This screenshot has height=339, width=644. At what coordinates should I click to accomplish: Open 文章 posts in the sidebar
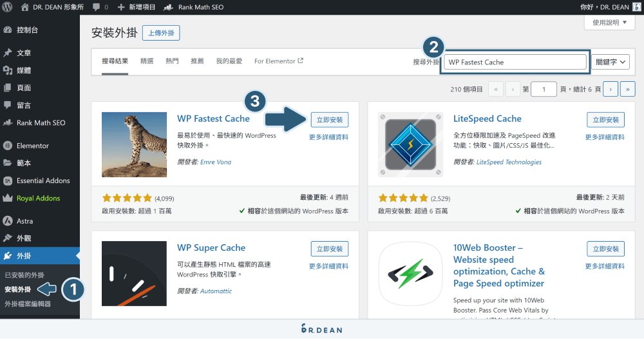click(40, 53)
